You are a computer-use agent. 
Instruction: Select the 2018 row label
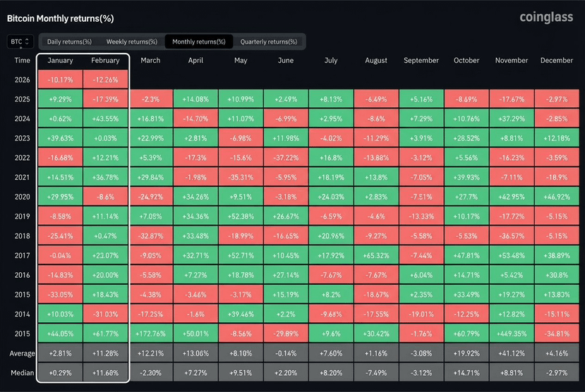[22, 236]
